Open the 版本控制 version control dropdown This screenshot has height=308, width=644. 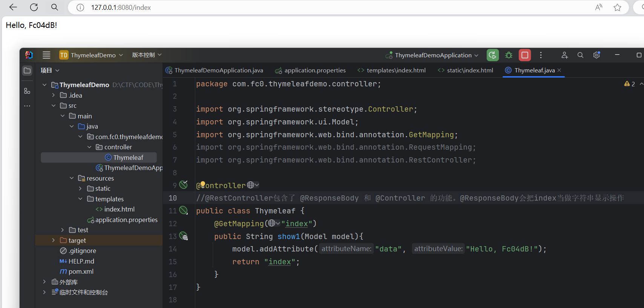pyautogui.click(x=147, y=55)
